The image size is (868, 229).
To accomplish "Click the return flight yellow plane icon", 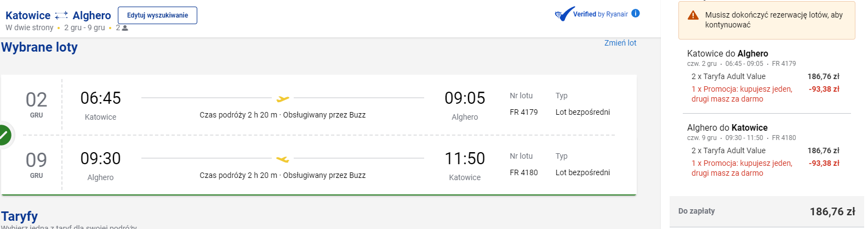I will (x=283, y=159).
